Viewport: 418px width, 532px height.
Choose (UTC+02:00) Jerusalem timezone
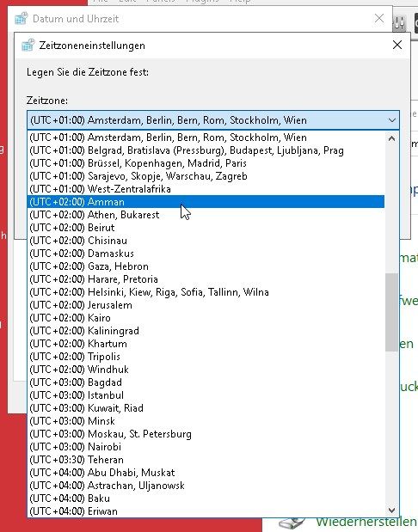pos(206,305)
